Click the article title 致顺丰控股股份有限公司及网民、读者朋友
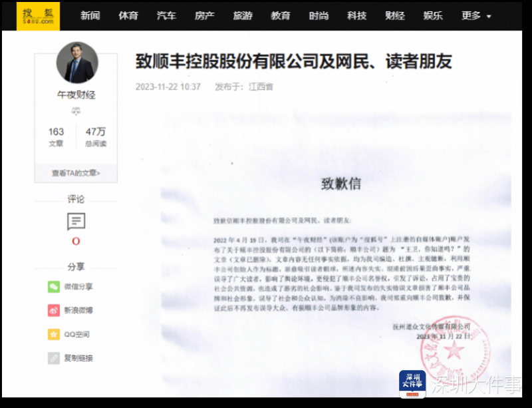Image resolution: width=532 pixels, height=408 pixels. [x=294, y=61]
